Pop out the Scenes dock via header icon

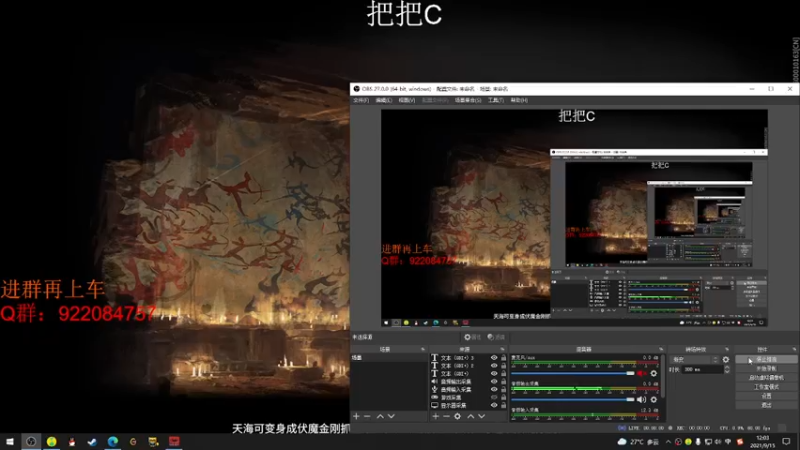pyautogui.click(x=422, y=349)
